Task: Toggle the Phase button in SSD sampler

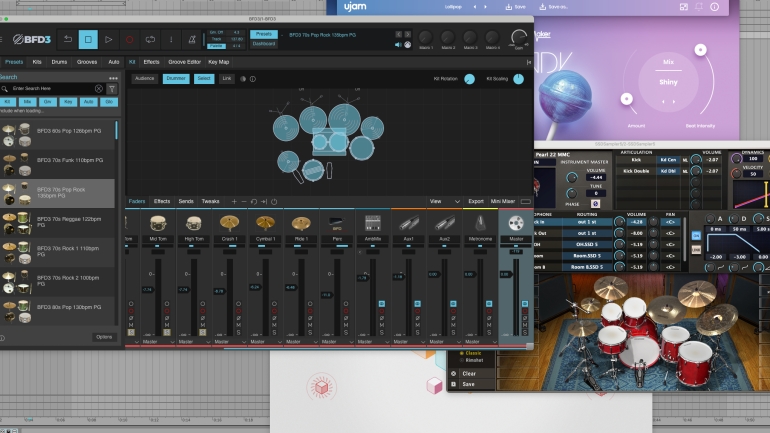Action: [x=595, y=204]
